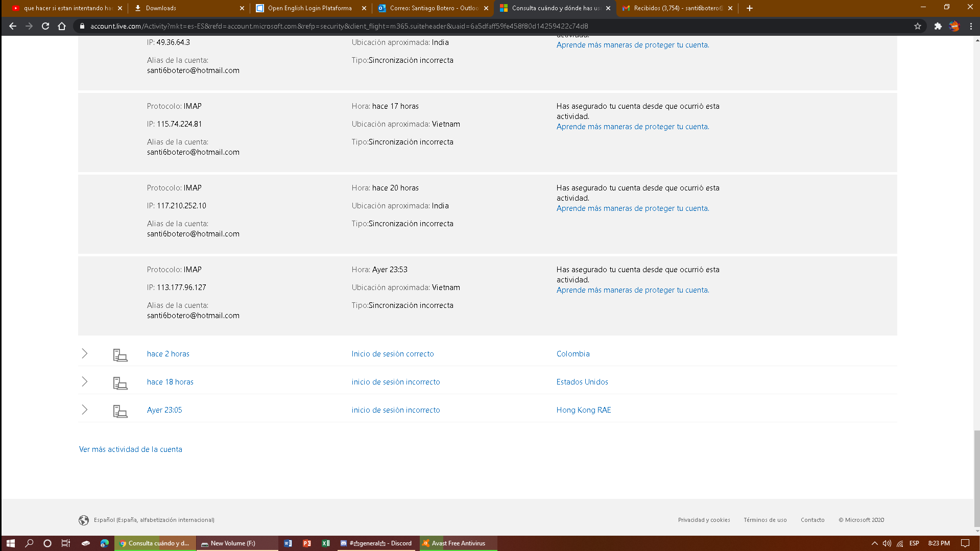Expand the hace 18 horas activity row
This screenshot has width=980, height=551.
tap(85, 381)
